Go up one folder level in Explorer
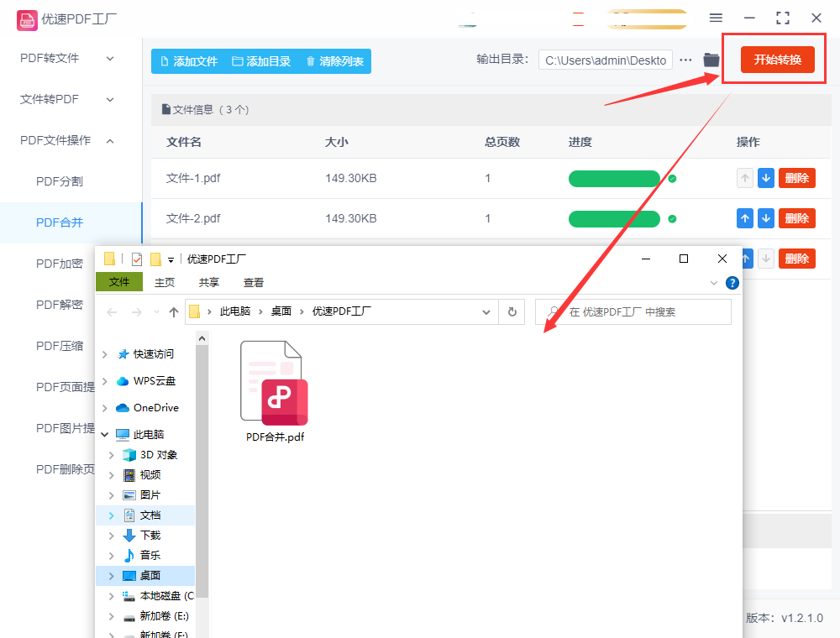The height and width of the screenshot is (638, 840). [x=174, y=312]
